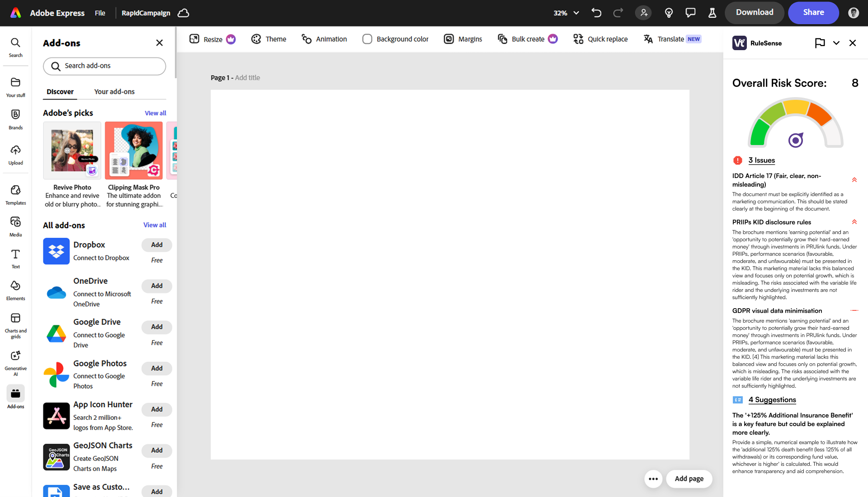This screenshot has height=497, width=868.
Task: Open the comments speech bubble icon
Action: pos(690,13)
